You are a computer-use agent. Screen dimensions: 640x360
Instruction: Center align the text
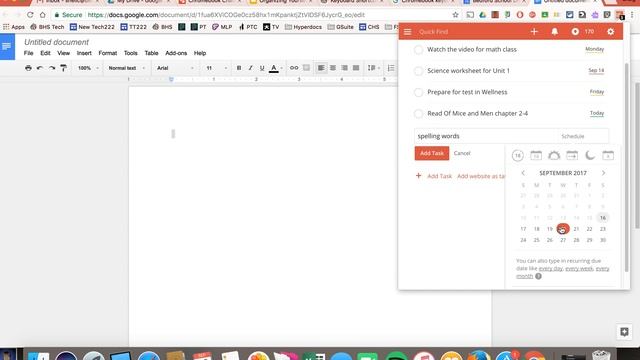coord(333,68)
